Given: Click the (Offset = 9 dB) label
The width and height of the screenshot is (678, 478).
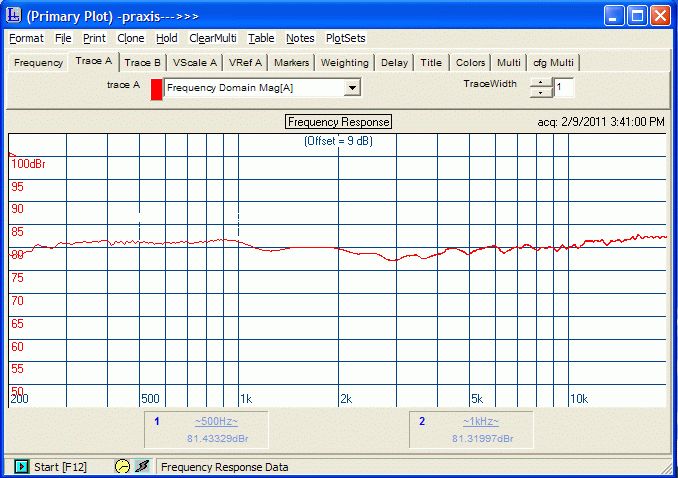Looking at the screenshot, I should click(x=339, y=141).
